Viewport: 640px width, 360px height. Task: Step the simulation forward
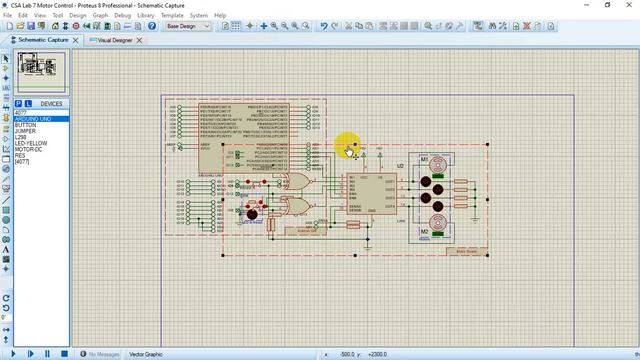click(x=30, y=354)
